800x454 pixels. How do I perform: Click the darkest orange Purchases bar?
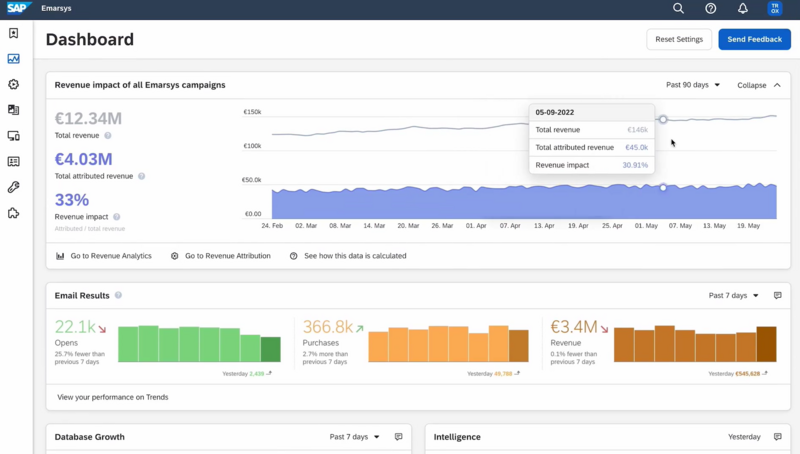click(518, 346)
